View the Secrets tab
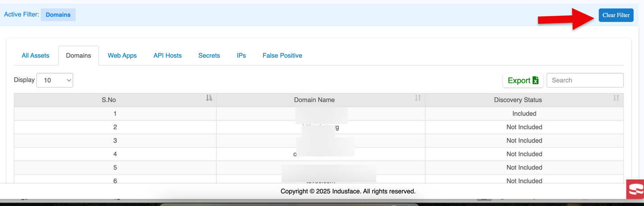 (x=209, y=55)
